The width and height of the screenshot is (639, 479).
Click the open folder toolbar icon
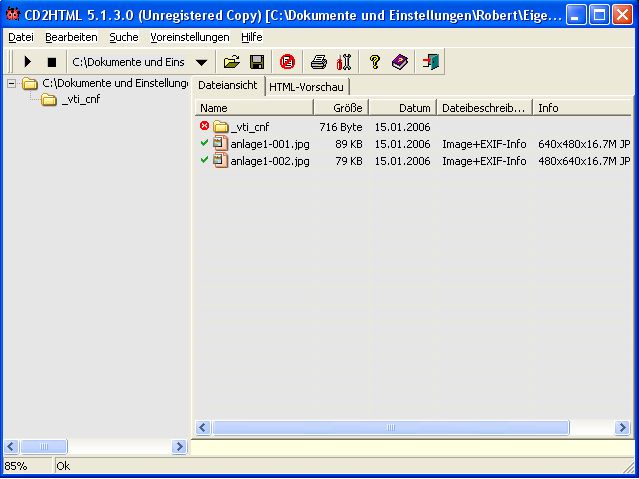click(x=231, y=62)
